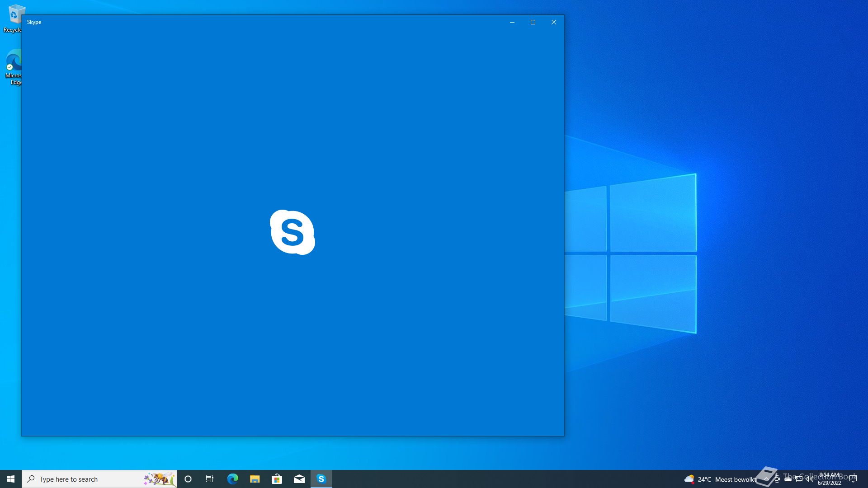868x488 pixels.
Task: Open File Explorer from the taskbar
Action: 255,479
